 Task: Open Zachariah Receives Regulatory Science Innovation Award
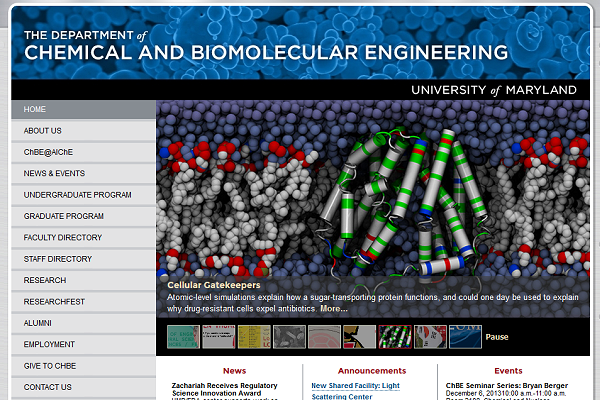tap(225, 389)
